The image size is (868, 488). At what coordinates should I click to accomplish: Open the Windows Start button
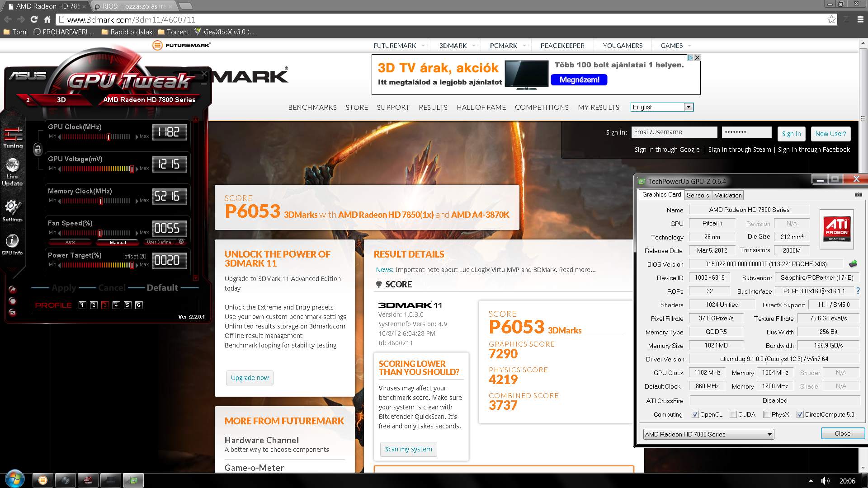pos(14,480)
